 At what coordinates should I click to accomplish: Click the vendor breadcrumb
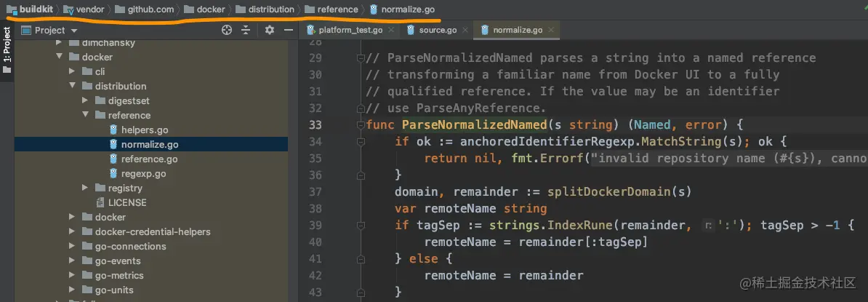point(84,9)
